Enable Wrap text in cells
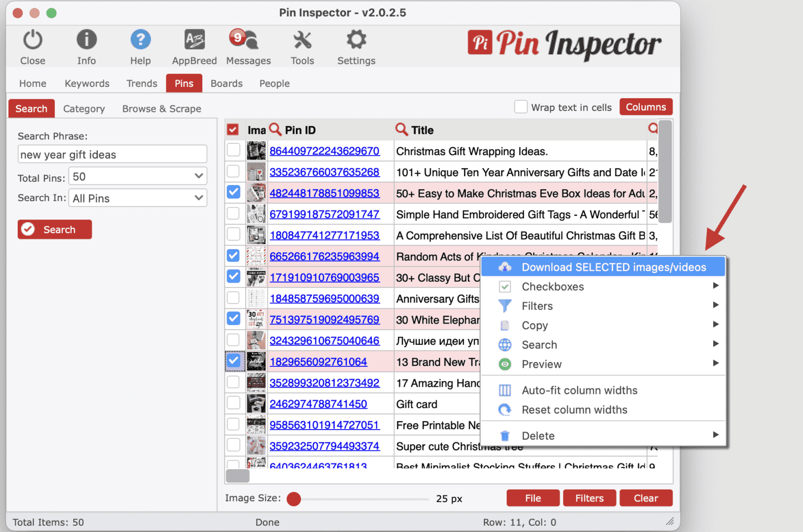Screen dimensions: 803x532 tap(521, 107)
